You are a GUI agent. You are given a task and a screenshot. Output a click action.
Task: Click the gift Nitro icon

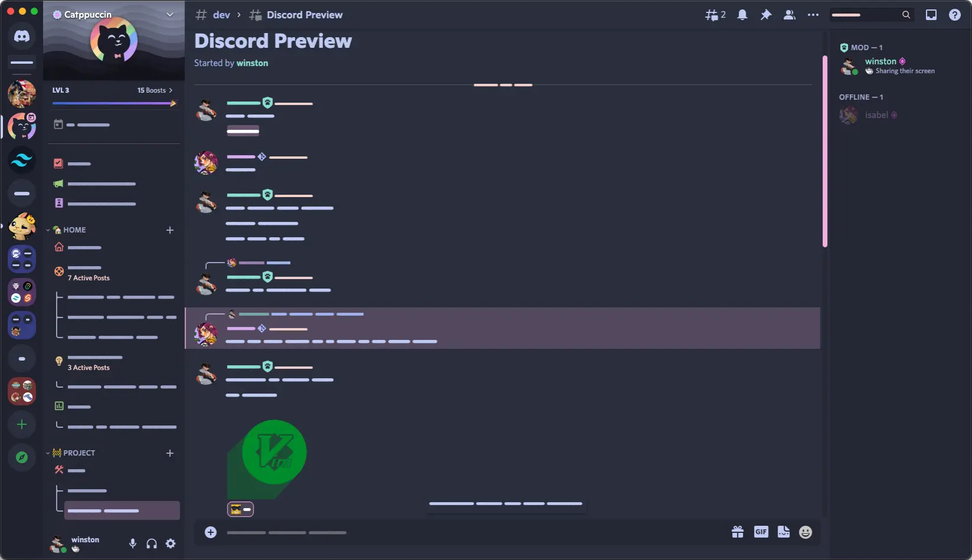(738, 532)
